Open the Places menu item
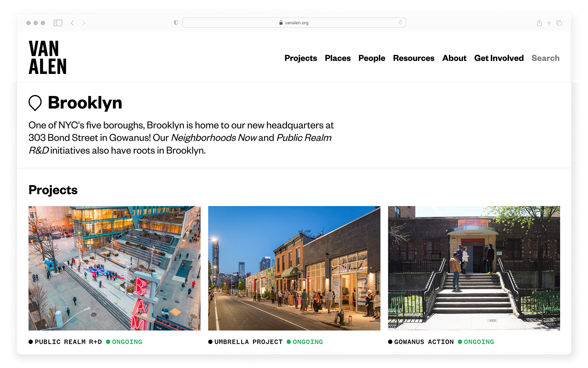This screenshot has width=588, height=368. coord(338,58)
